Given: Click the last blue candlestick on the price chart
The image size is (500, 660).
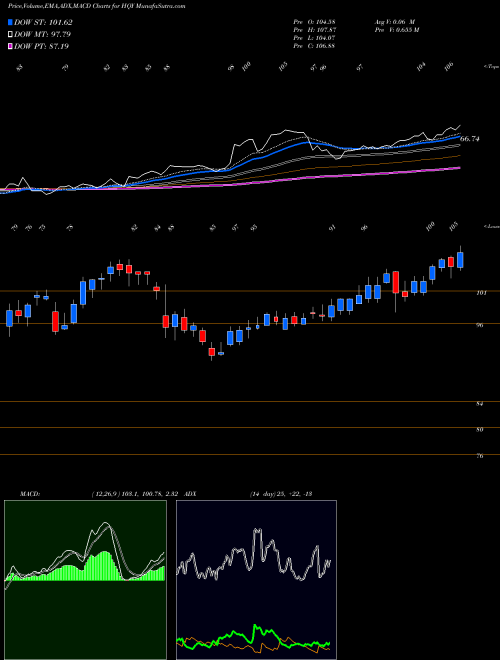Looking at the screenshot, I should coord(460,260).
